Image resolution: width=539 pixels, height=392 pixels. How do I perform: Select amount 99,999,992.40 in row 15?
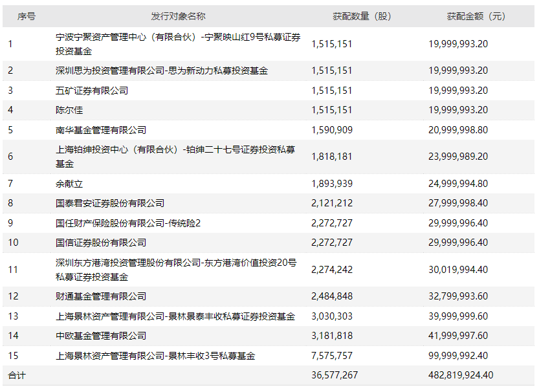point(458,356)
